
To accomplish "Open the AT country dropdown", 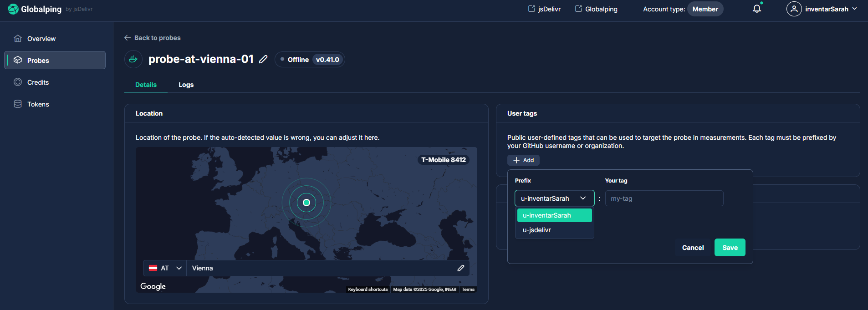I will pyautogui.click(x=165, y=268).
